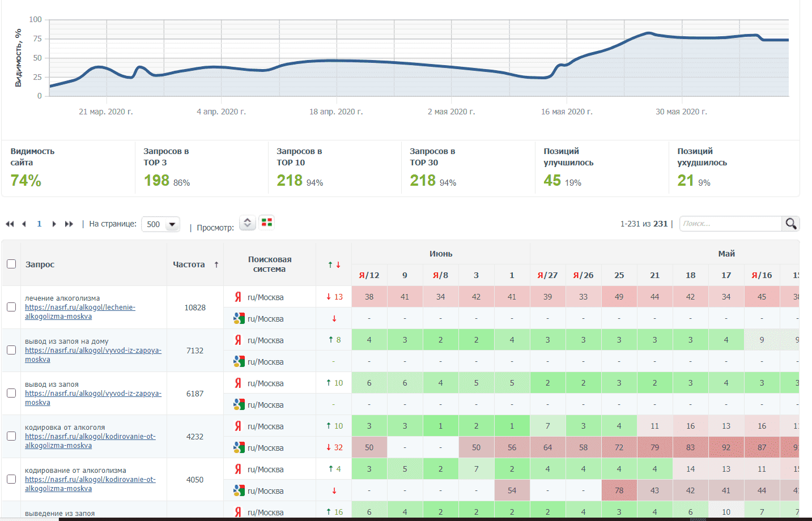The width and height of the screenshot is (812, 521).
Task: Open the vyvod-iz-zapoya link under вывод из запоя на дому
Action: coord(93,355)
